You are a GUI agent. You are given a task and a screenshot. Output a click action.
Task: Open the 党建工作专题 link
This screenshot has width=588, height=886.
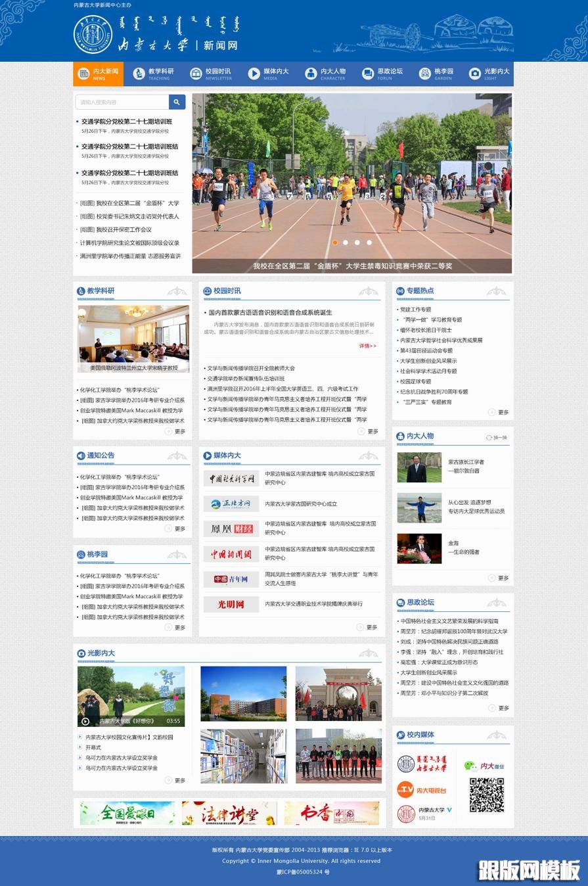click(416, 310)
